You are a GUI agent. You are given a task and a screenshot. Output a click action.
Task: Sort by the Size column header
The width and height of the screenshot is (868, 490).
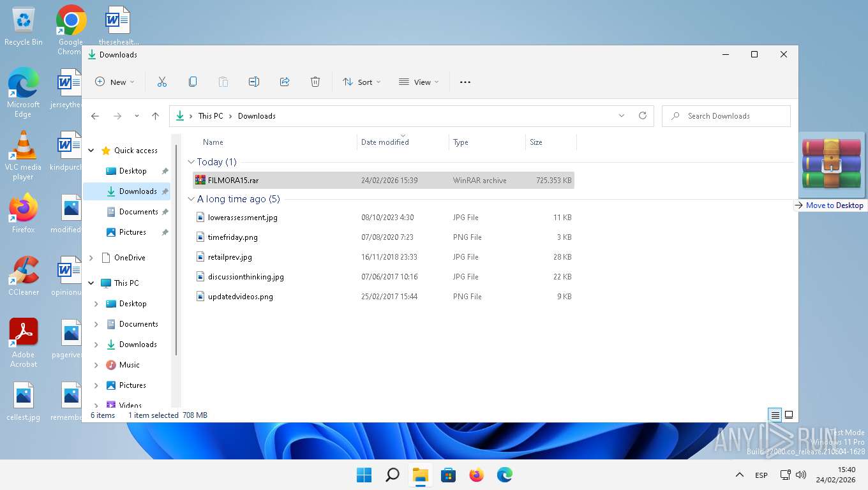click(551, 142)
